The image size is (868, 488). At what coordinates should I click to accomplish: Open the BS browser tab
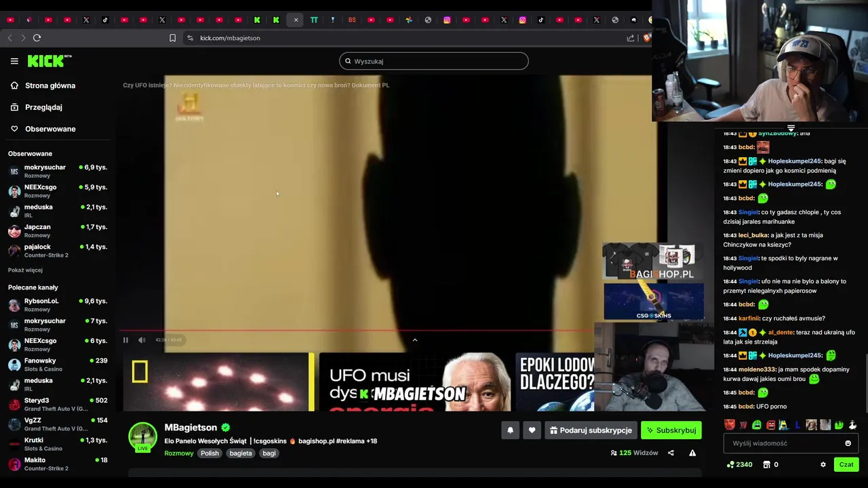click(352, 20)
